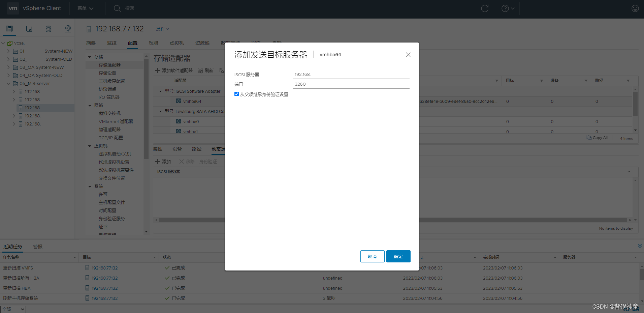Viewport: 644px width, 313px height.
Task: Click the refresh icon in the top bar
Action: coord(485,8)
